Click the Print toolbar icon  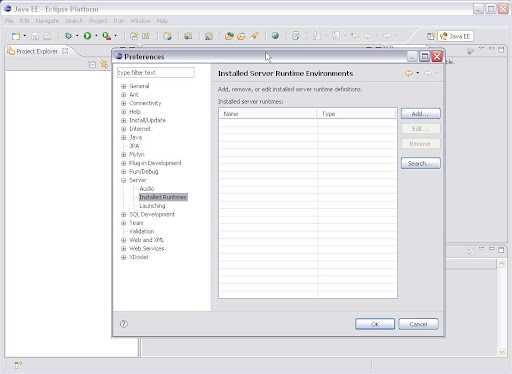(47, 36)
